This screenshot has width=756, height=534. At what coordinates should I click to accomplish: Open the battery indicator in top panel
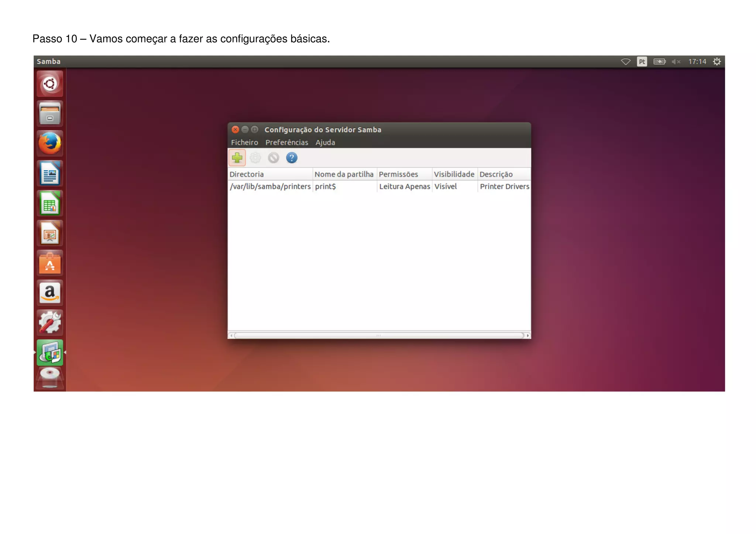point(659,62)
